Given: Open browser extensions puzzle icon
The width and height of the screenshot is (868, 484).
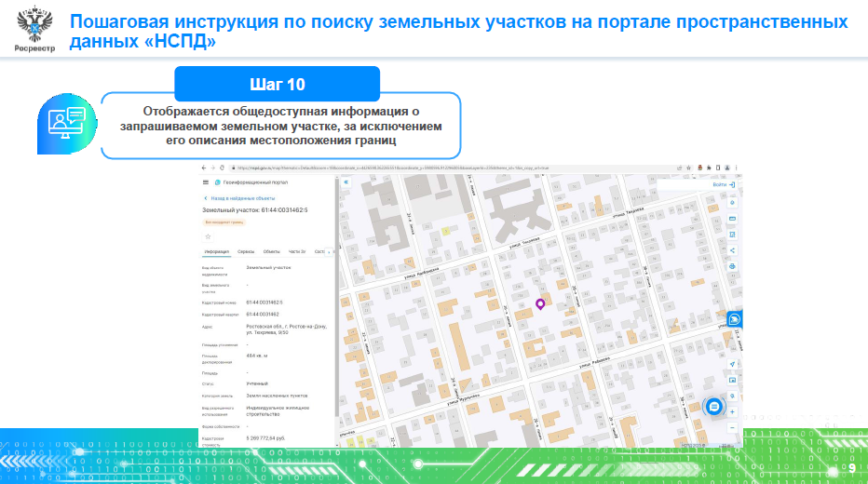Looking at the screenshot, I should [x=709, y=168].
